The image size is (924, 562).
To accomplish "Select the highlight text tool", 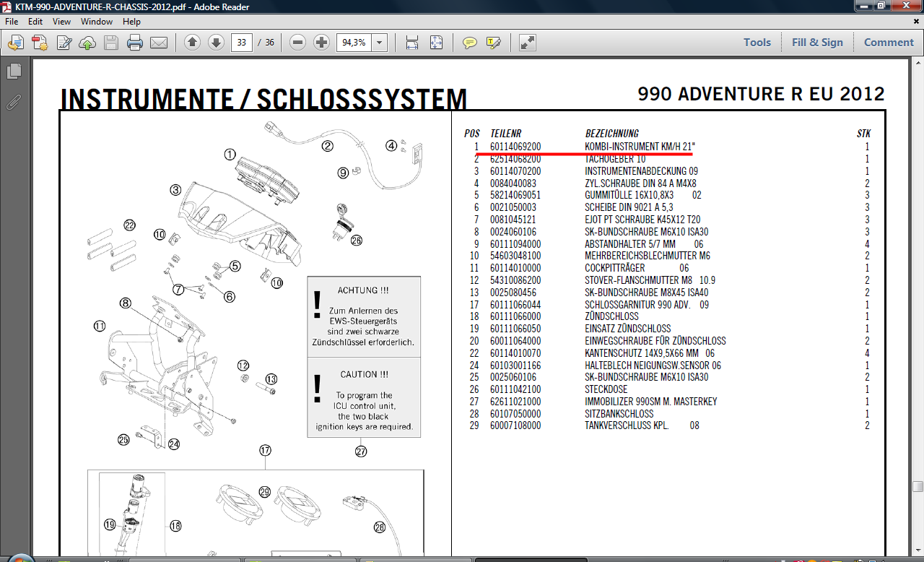I will 494,43.
